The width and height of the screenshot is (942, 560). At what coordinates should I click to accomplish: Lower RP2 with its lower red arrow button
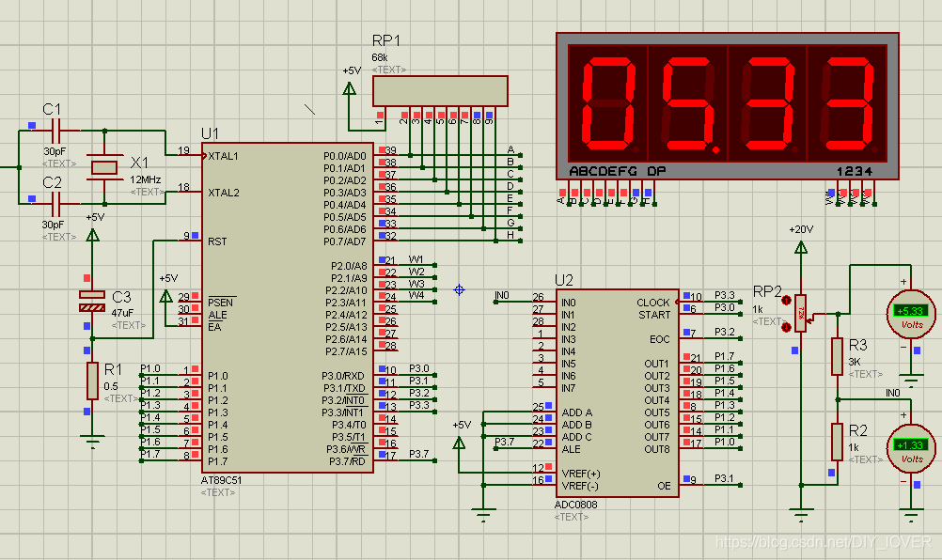coord(786,327)
